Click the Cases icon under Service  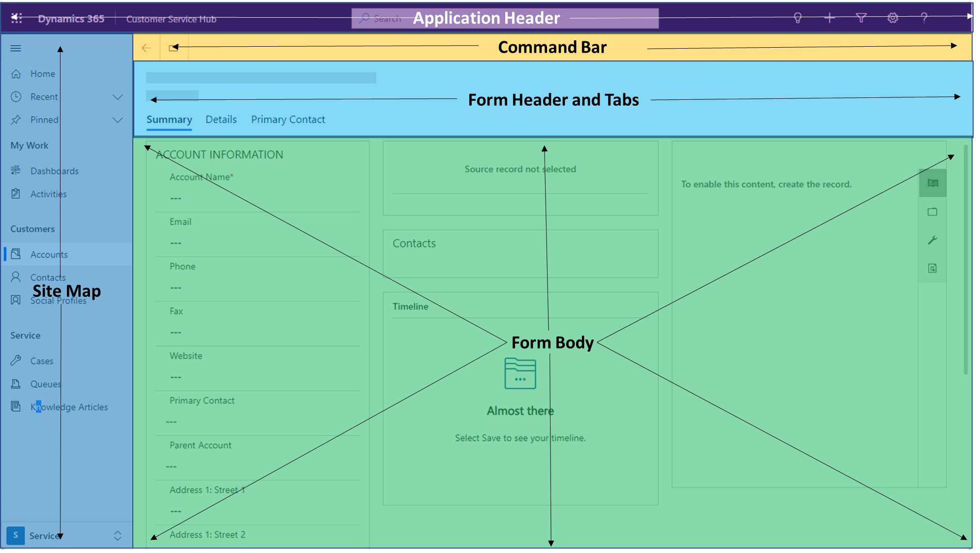pyautogui.click(x=16, y=361)
